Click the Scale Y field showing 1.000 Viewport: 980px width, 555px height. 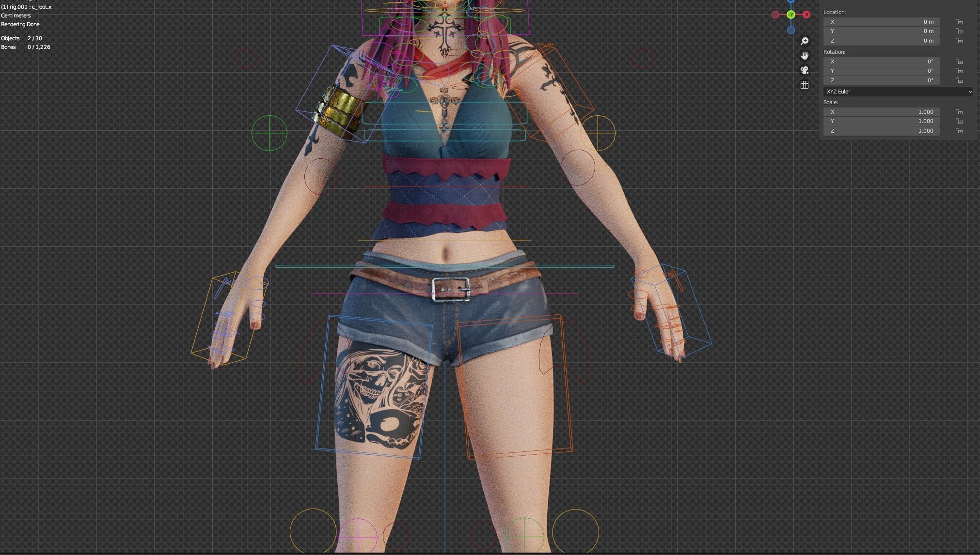(x=882, y=121)
